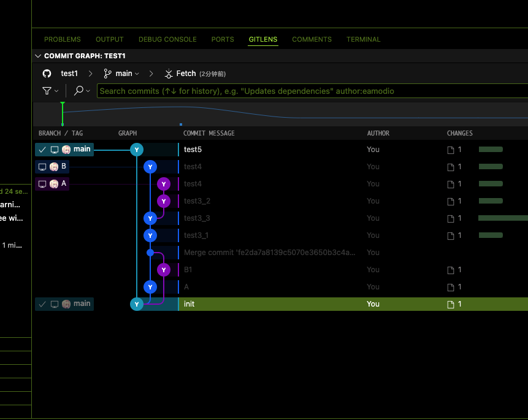Collapse the Commit Graph: TEST1 section
Image resolution: width=528 pixels, height=420 pixels.
coord(39,56)
